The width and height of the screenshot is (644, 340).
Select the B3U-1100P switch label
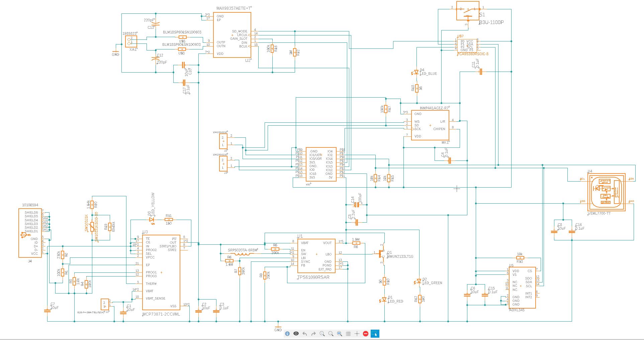(491, 22)
